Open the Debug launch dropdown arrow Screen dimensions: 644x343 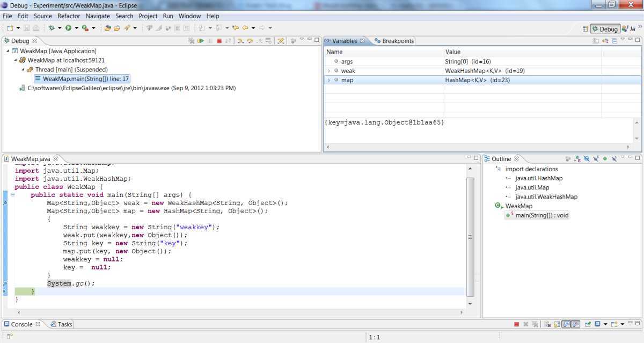click(60, 28)
